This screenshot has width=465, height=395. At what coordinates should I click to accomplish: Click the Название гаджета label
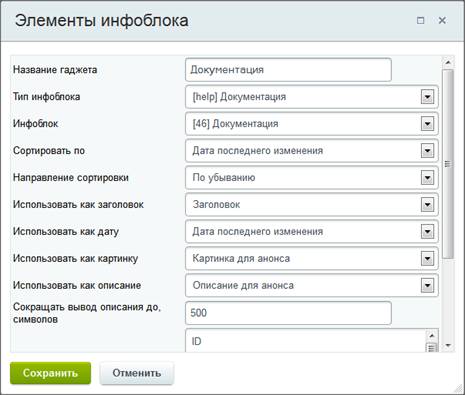pos(55,70)
